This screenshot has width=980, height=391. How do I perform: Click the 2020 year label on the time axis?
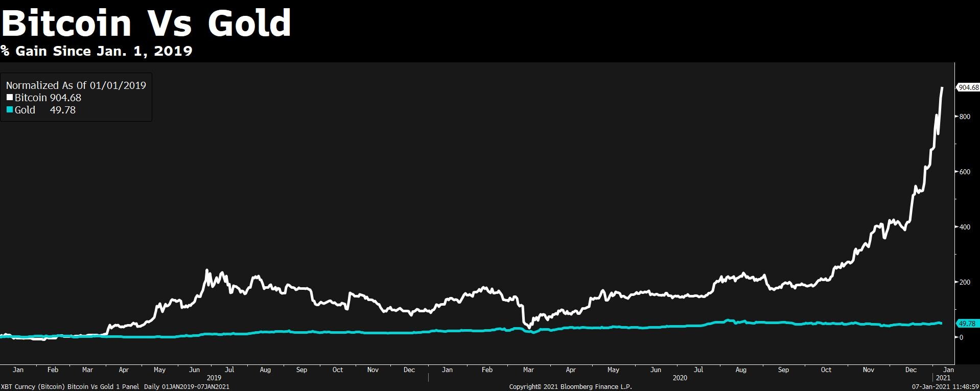click(680, 378)
